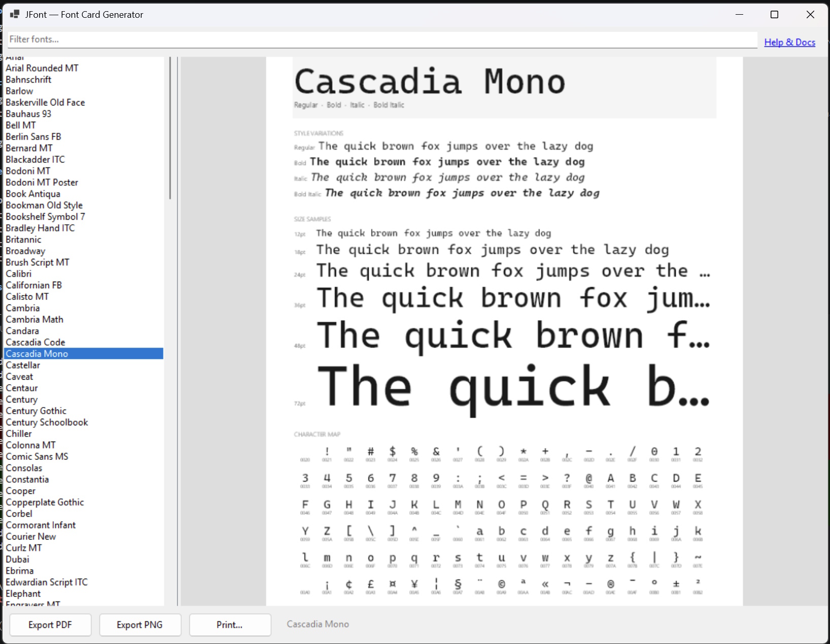The width and height of the screenshot is (830, 644).
Task: Select Broadway font
Action: click(x=84, y=251)
